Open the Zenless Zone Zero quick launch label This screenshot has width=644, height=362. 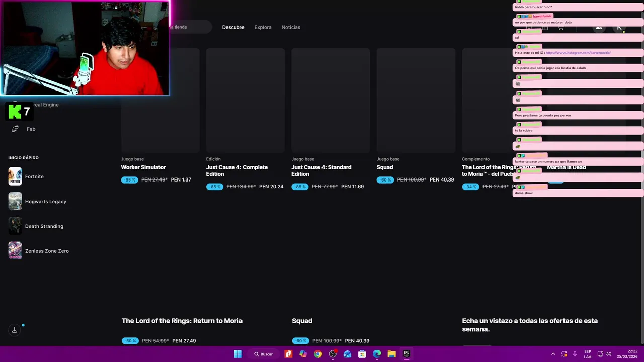click(x=47, y=251)
